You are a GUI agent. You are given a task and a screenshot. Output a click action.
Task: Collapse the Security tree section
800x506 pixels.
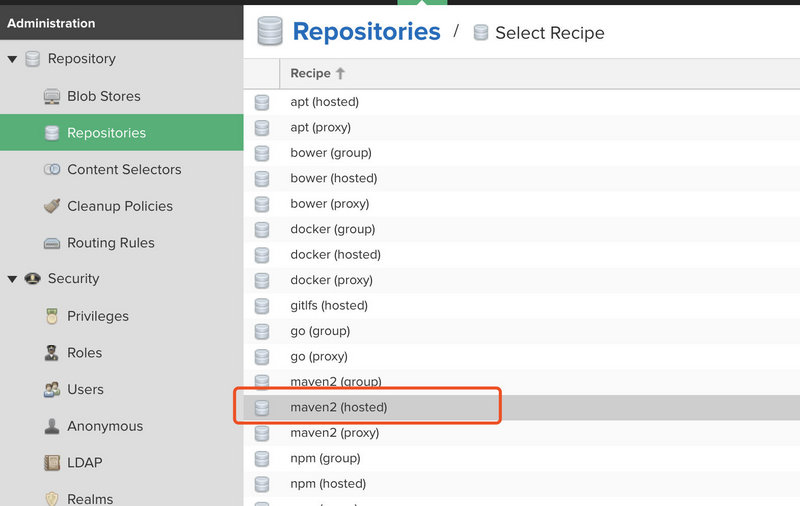click(x=12, y=279)
